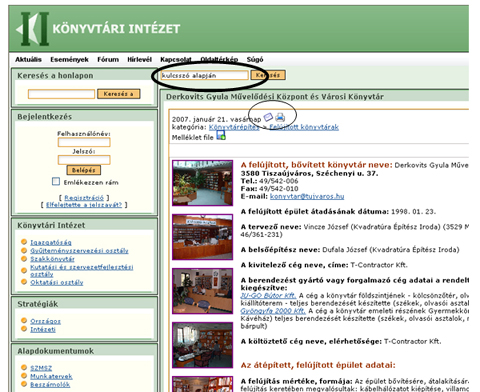Enable the Emlékezzen rám checkbox

tap(56, 181)
